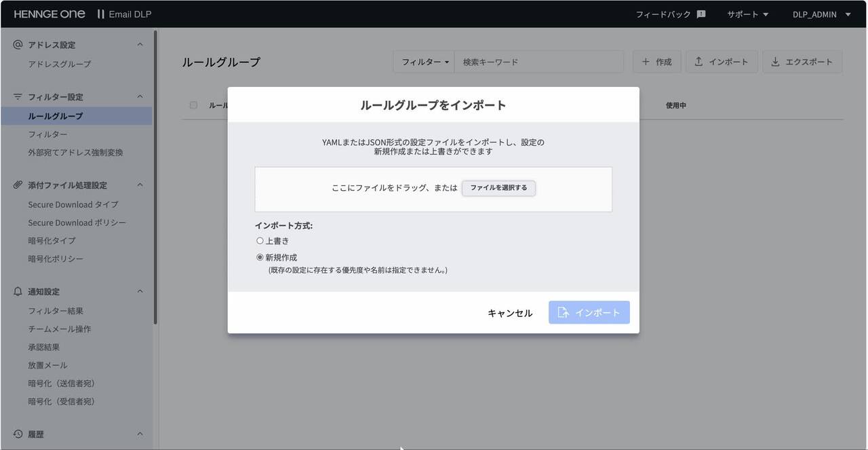Open チームメール操作 in sidebar
The image size is (868, 450).
coord(60,329)
